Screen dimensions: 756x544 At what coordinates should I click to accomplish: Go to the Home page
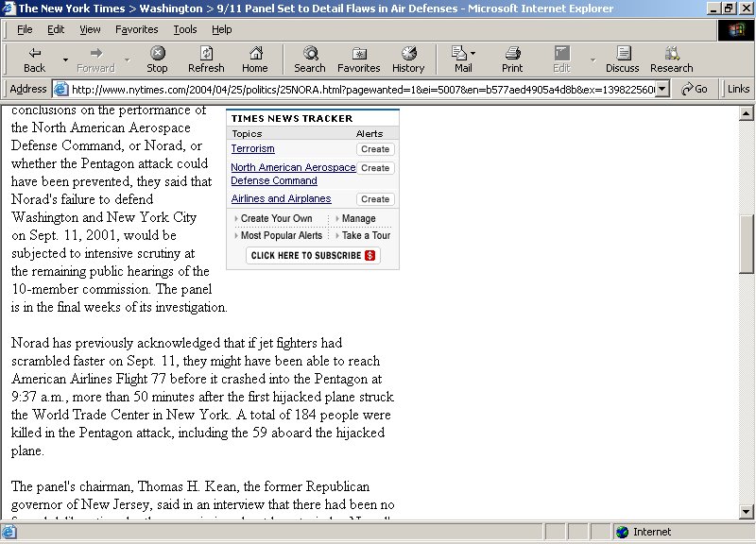[255, 59]
